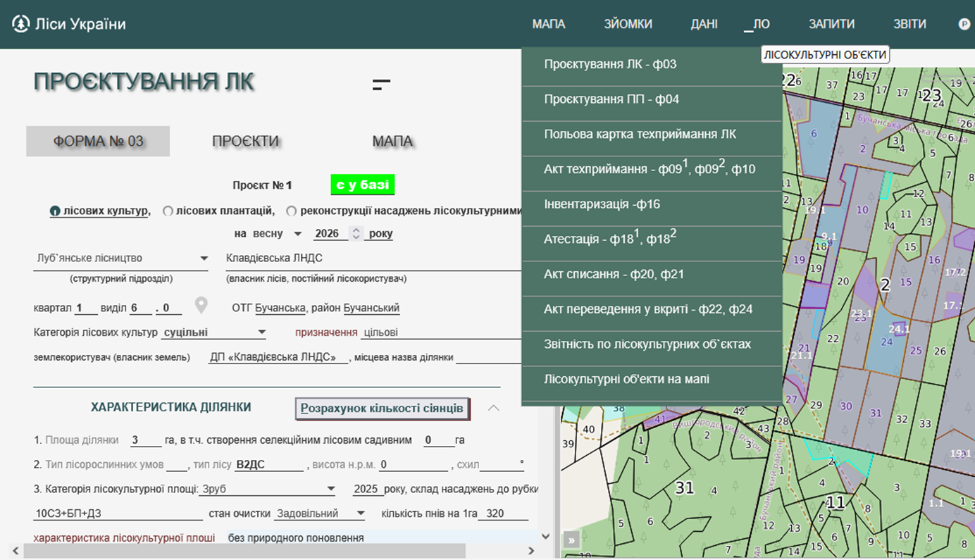Choose Польова картка техприймання ЛК entry
The width and height of the screenshot is (975, 560).
point(652,134)
